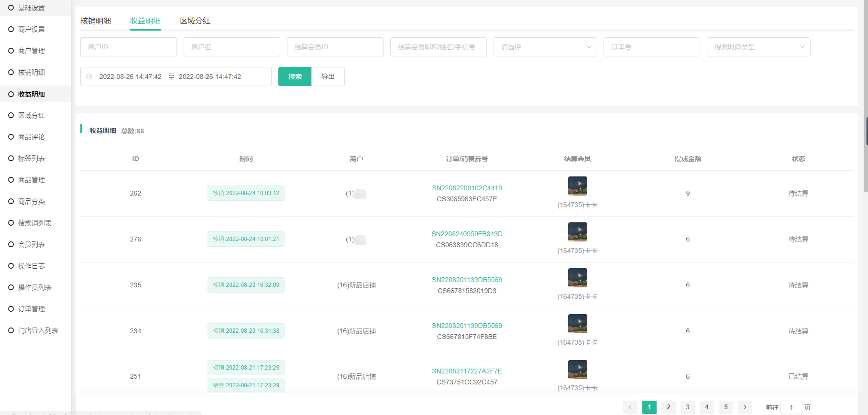Click member avatar in row 235
The height and width of the screenshot is (415, 868).
pos(577,278)
